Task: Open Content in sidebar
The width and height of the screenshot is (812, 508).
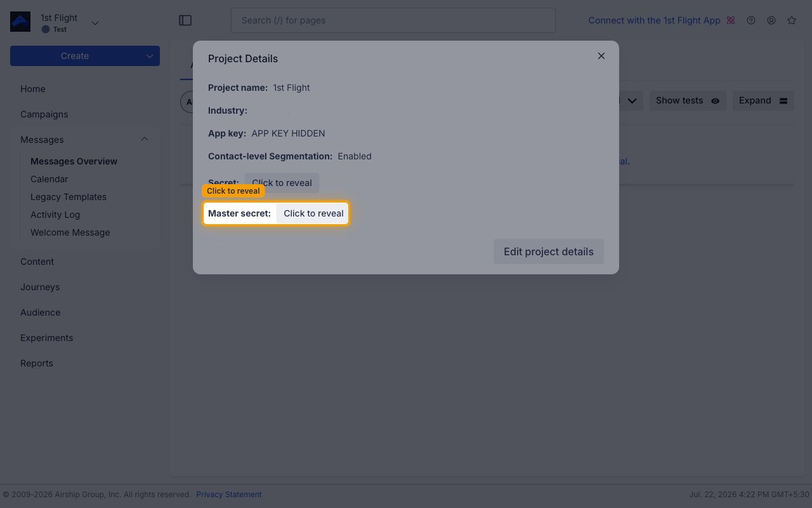Action: point(37,262)
